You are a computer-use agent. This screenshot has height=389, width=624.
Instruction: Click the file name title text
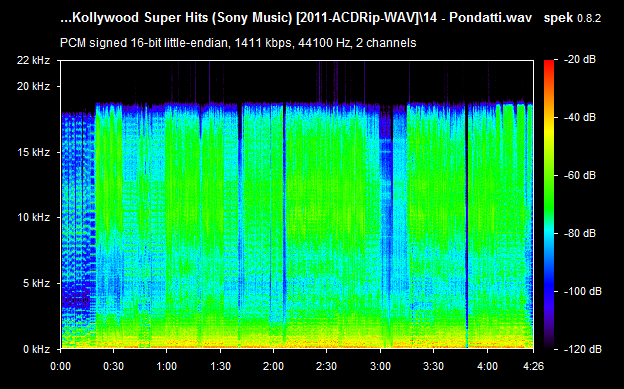click(296, 18)
